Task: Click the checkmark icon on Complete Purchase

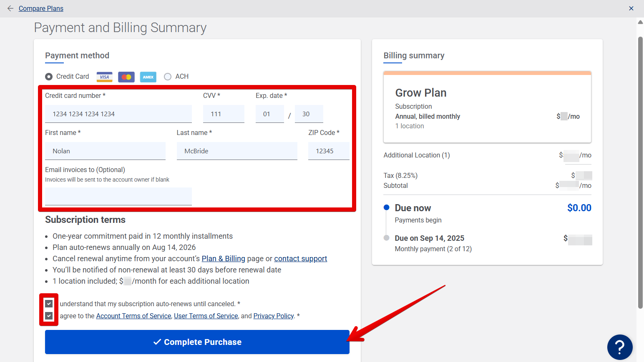Action: (157, 342)
